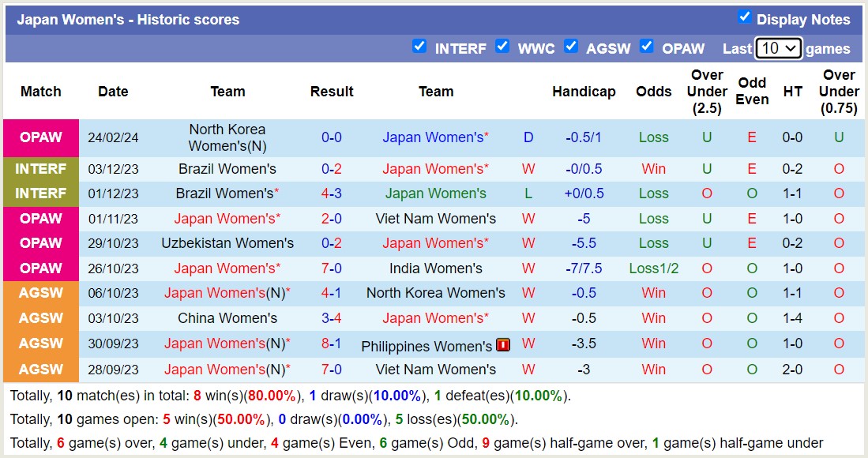Open China Women's team page

tap(227, 318)
